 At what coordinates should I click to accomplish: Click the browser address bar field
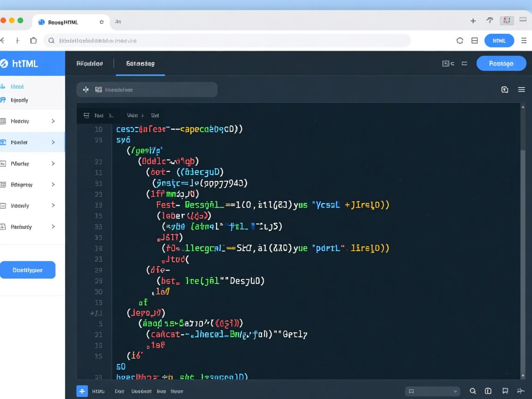click(226, 41)
